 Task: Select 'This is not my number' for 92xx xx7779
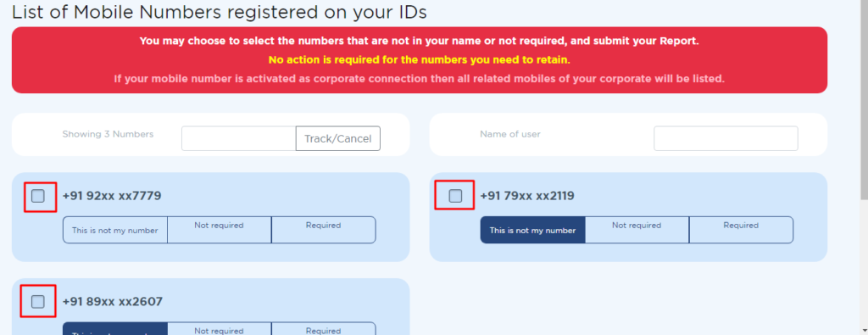point(115,230)
